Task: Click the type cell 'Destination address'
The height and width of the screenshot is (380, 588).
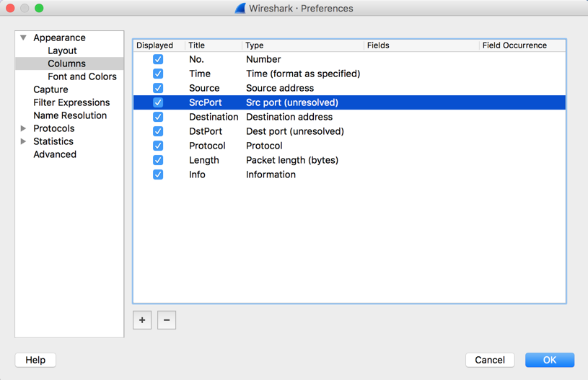Action: [x=289, y=117]
